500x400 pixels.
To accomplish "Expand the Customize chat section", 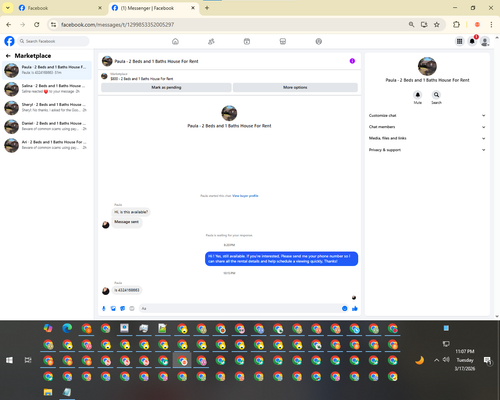I will tap(427, 115).
